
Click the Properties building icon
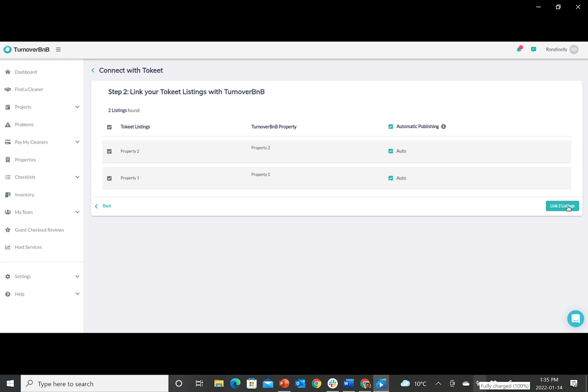[8, 160]
